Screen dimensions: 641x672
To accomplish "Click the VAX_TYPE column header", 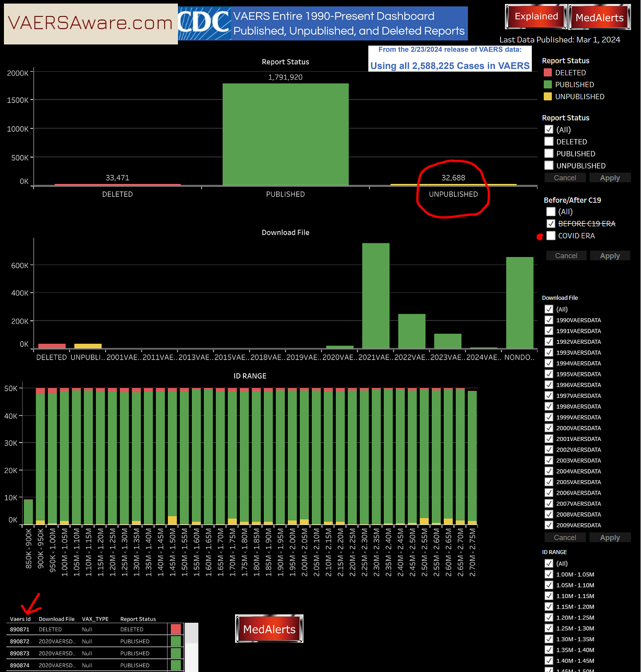I will click(95, 619).
